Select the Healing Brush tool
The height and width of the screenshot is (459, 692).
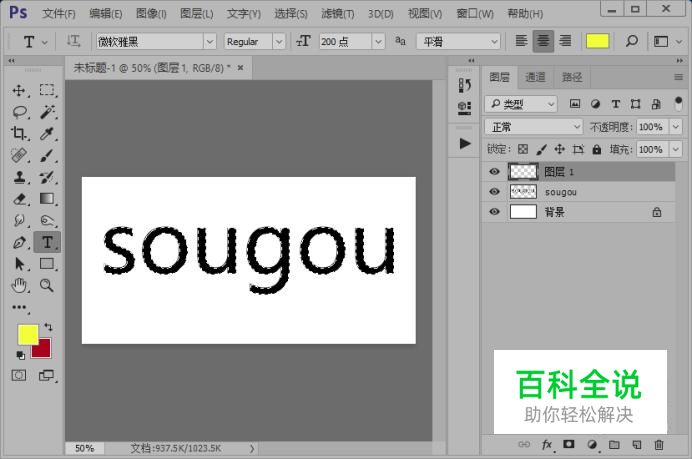click(x=19, y=155)
